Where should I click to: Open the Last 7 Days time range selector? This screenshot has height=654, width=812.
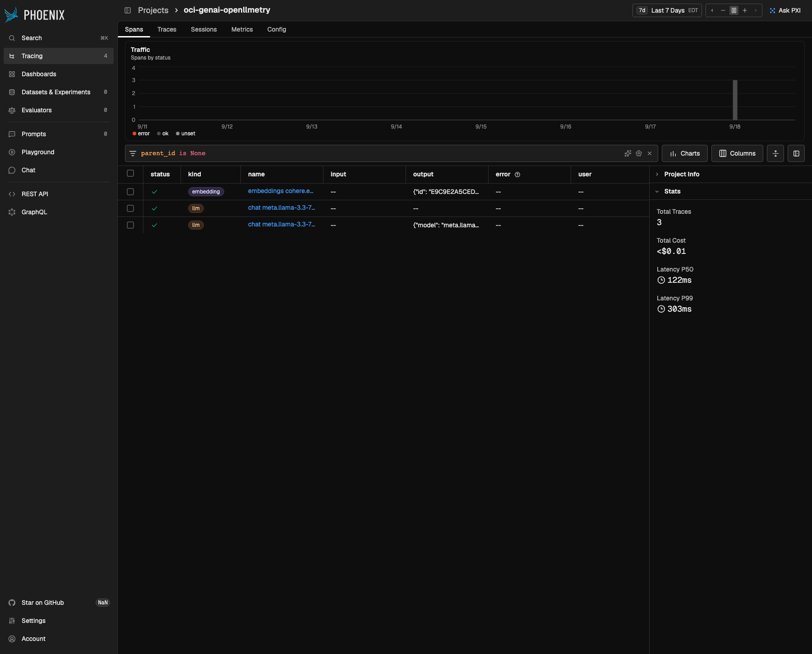click(x=667, y=10)
